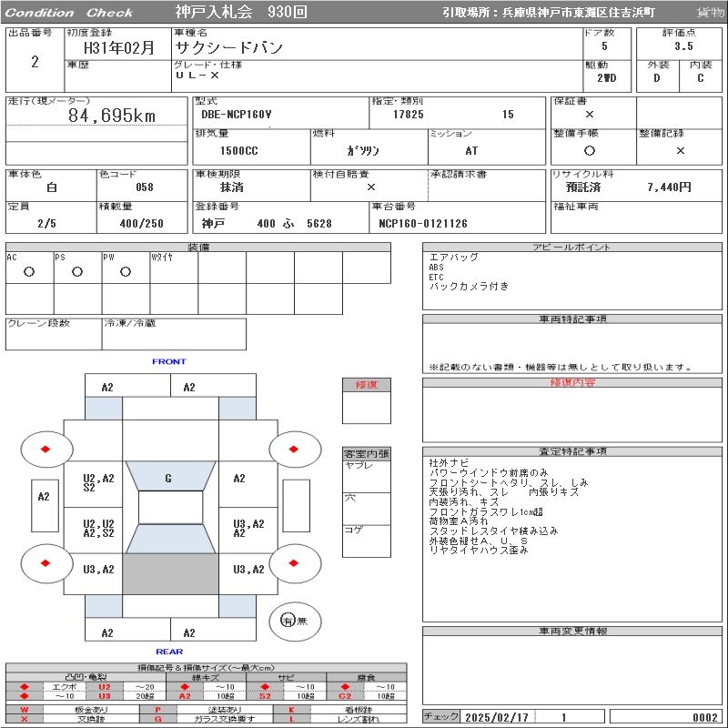Click the 貨物 label in header
Image resolution: width=728 pixels, height=728 pixels.
click(x=710, y=13)
